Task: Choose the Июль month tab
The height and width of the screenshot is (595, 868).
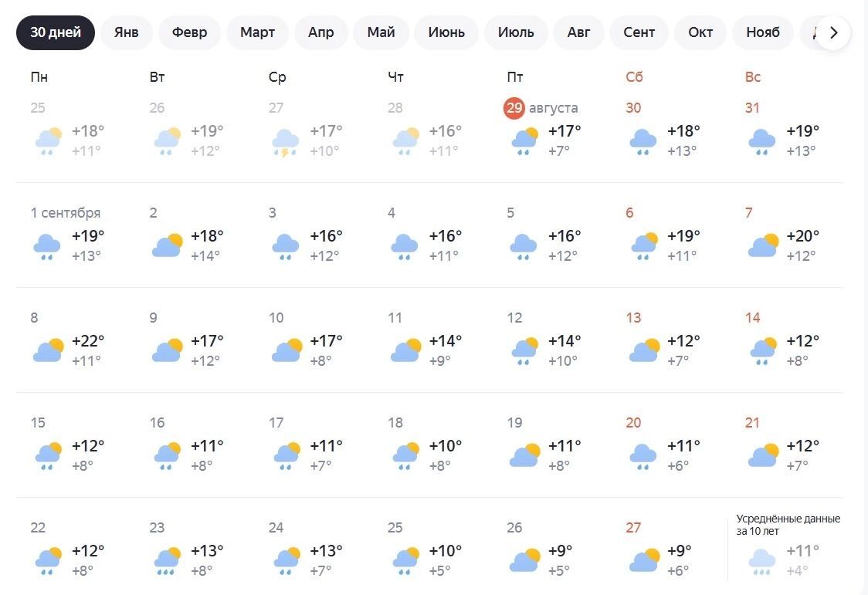Action: click(x=516, y=32)
